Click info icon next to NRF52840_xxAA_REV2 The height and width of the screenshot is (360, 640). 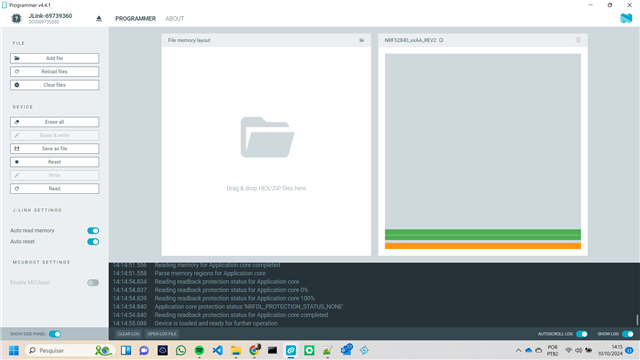(x=441, y=40)
